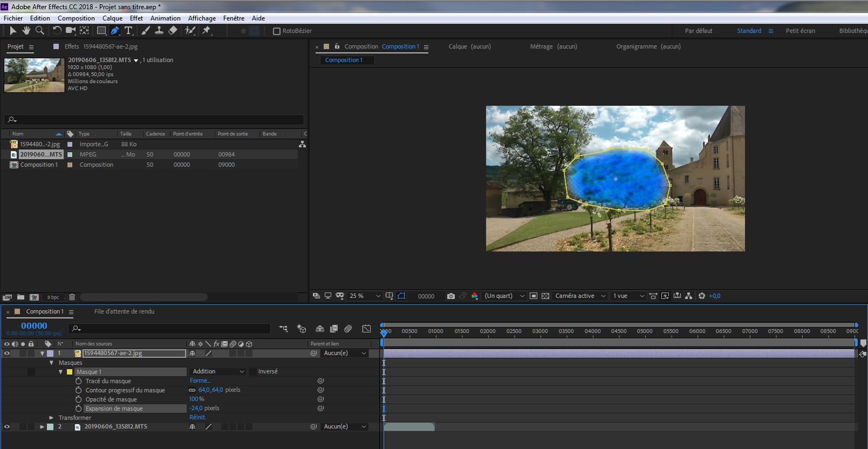Take a snapshot with camera icon
Image resolution: width=868 pixels, height=449 pixels.
pos(450,296)
